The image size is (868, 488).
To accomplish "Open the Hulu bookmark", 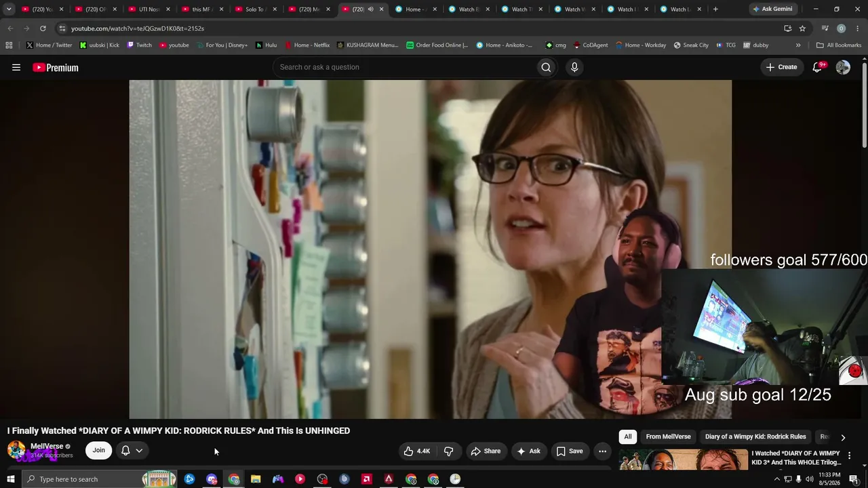I will point(266,45).
